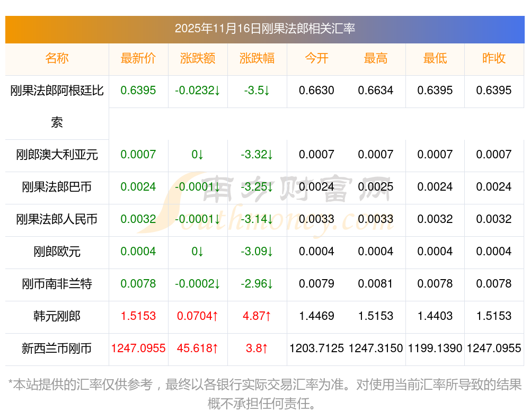Select the opening price 0.6630

(316, 91)
